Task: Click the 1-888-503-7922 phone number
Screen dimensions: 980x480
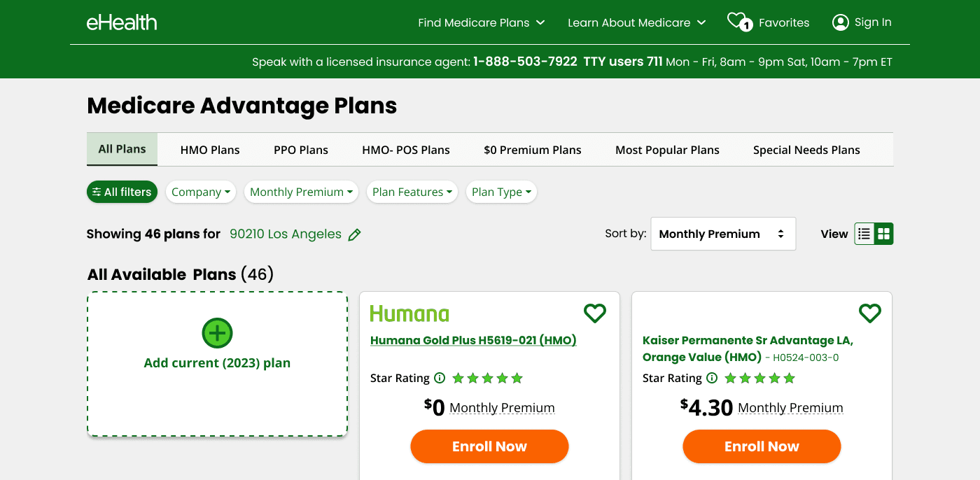Action: click(x=525, y=62)
